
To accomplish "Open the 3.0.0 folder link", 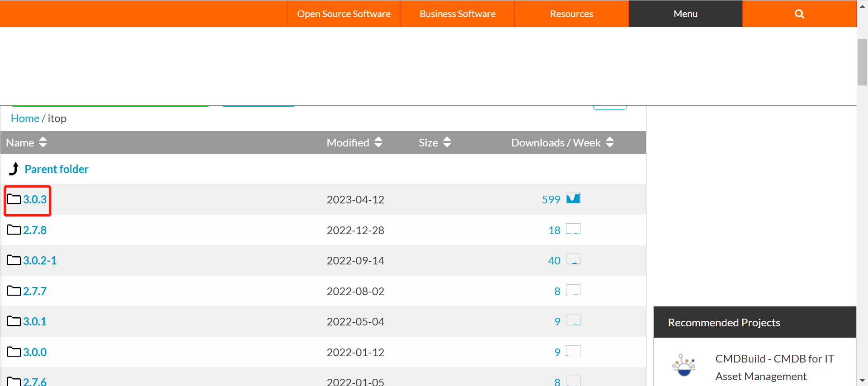I will coord(35,352).
